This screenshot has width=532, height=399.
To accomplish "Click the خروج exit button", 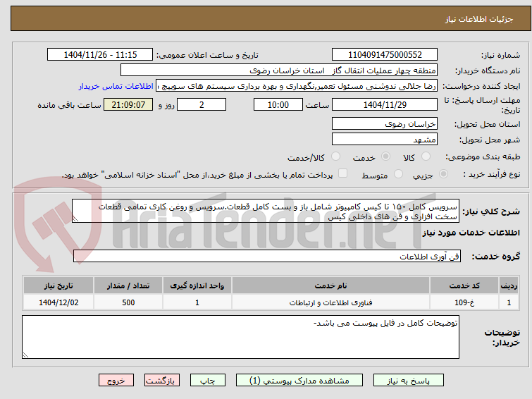I will pos(116,381).
